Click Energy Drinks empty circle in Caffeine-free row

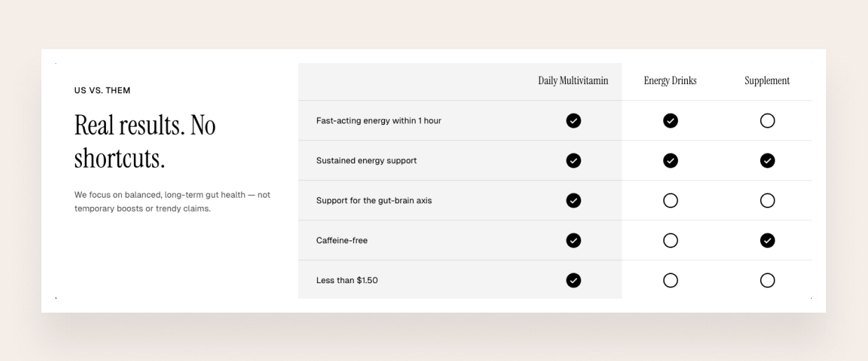tap(670, 240)
